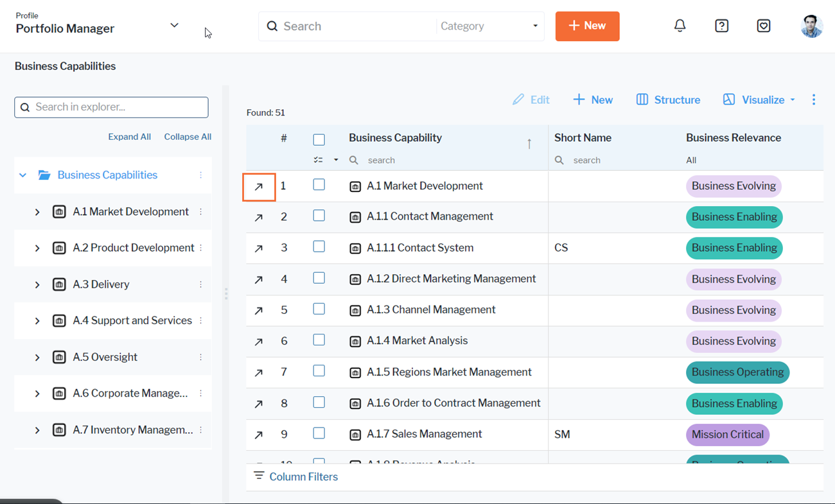Open the favorites heart icon in header
Screen dimensions: 835x504
click(x=763, y=26)
